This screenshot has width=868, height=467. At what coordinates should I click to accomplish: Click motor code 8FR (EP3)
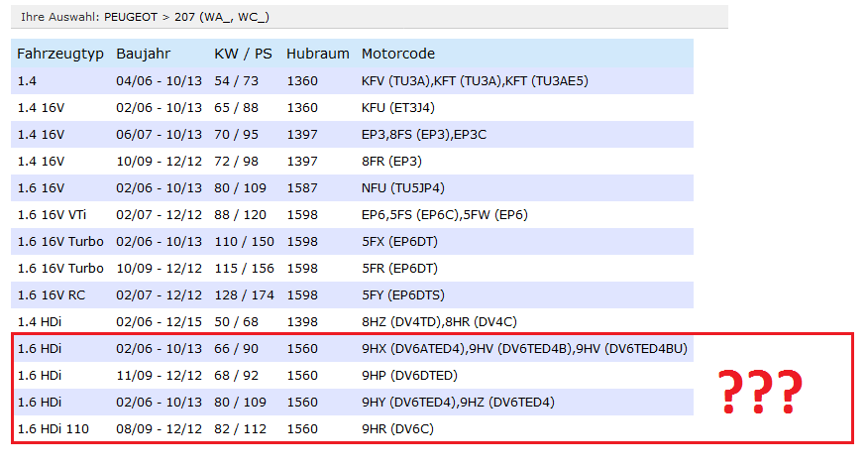(391, 161)
